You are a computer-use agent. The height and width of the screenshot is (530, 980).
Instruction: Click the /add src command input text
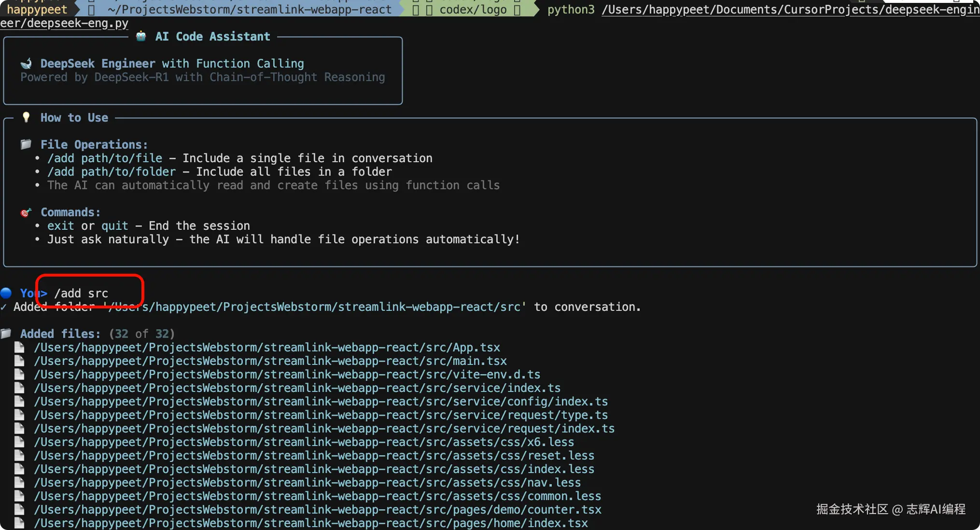(81, 293)
